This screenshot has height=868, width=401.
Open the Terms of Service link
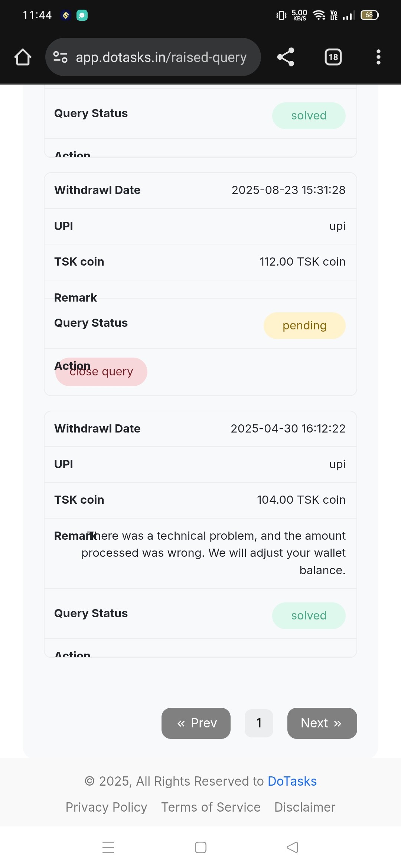tap(211, 807)
